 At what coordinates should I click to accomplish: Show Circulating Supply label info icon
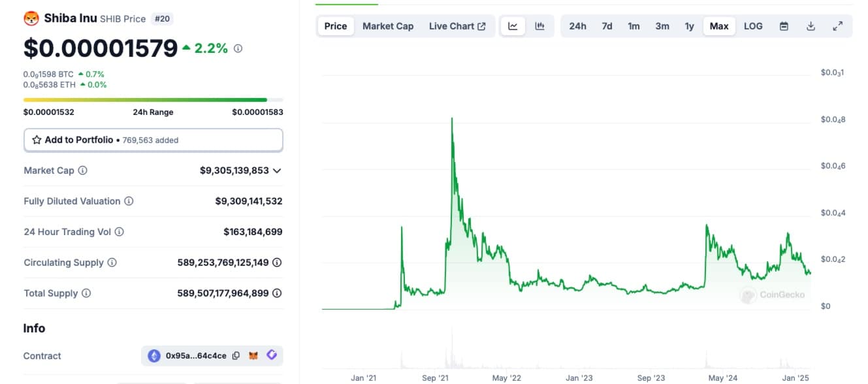click(112, 263)
